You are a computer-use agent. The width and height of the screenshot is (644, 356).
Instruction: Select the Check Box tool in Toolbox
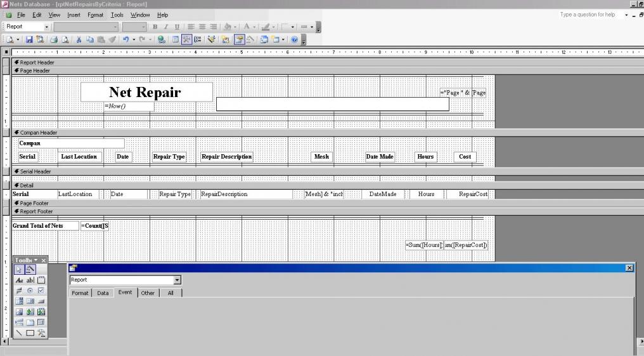(41, 291)
